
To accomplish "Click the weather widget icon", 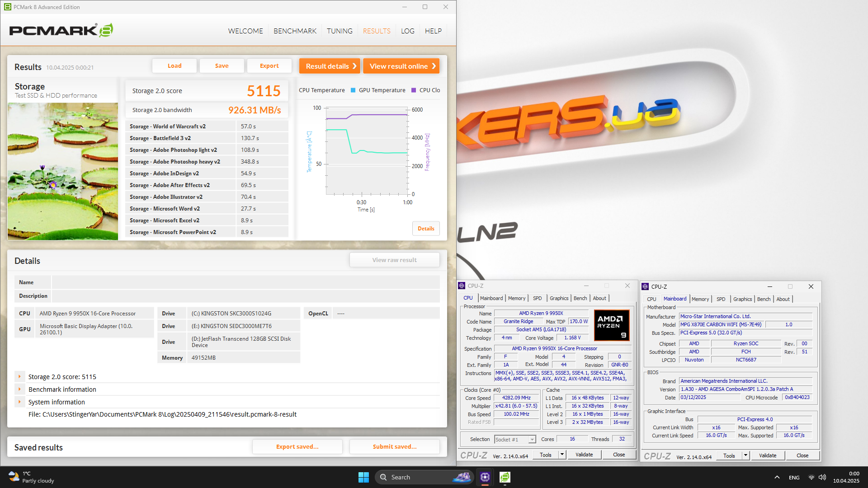I will click(14, 477).
